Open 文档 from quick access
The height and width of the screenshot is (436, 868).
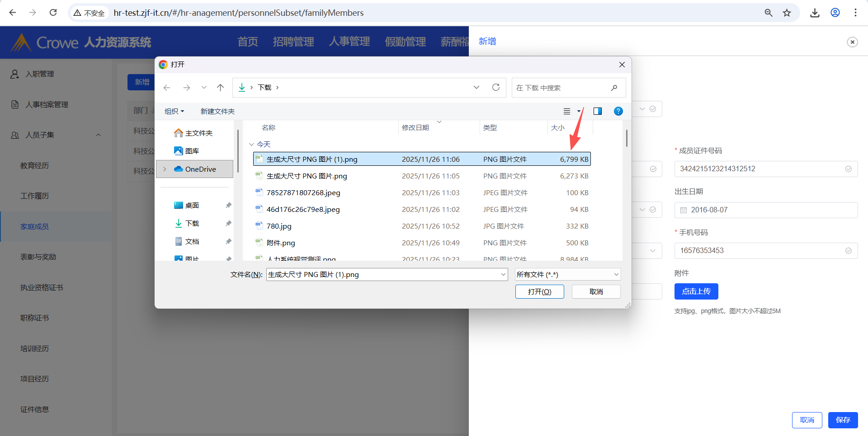point(187,241)
